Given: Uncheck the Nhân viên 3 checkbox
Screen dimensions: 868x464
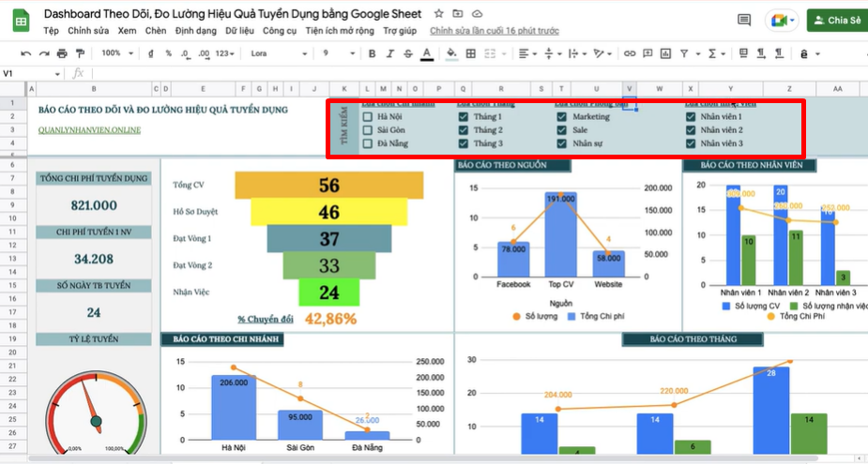Looking at the screenshot, I should click(x=691, y=143).
